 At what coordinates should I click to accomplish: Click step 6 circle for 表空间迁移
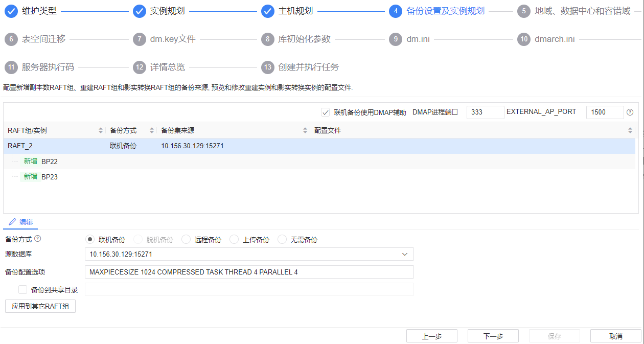(x=12, y=39)
